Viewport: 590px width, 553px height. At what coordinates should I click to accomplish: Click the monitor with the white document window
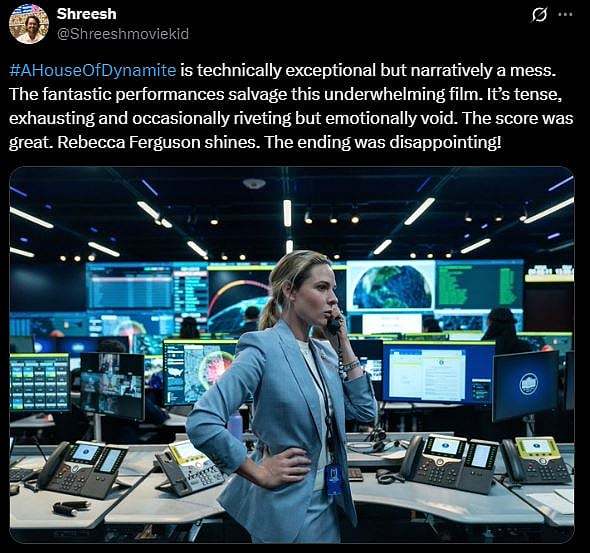(x=438, y=372)
